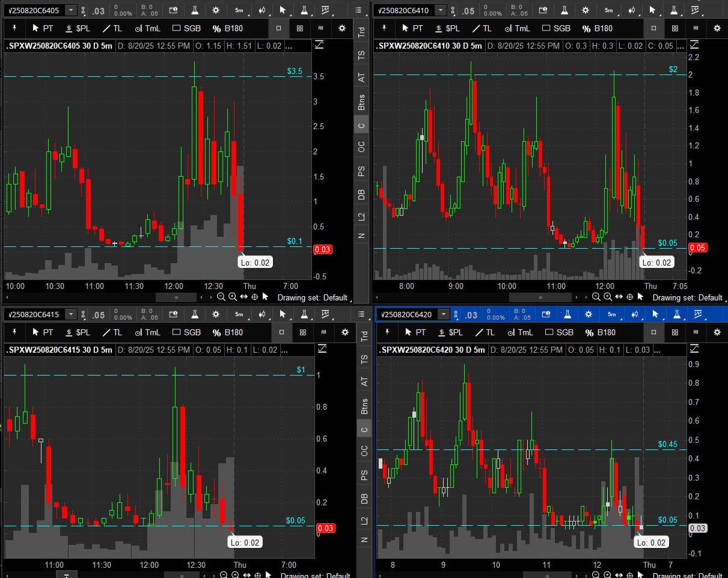Open the TS side tab upper panel
Image resolution: width=728 pixels, height=578 pixels.
point(361,55)
